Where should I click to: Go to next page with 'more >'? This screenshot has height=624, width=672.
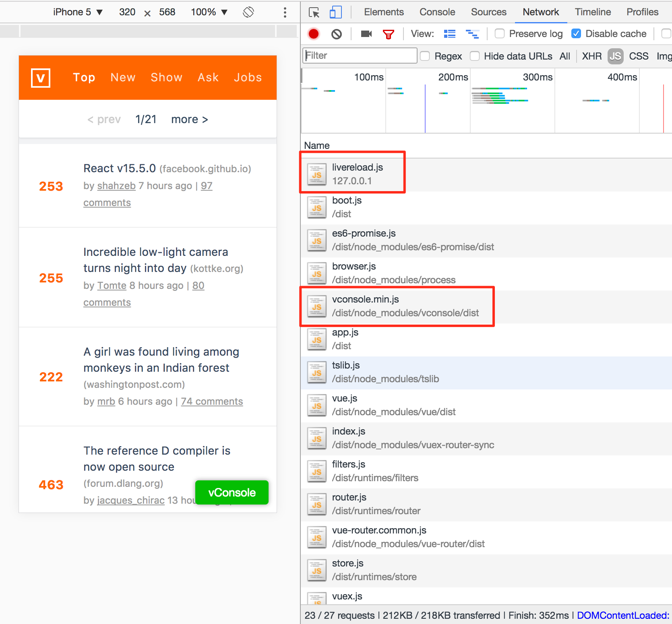pos(190,119)
